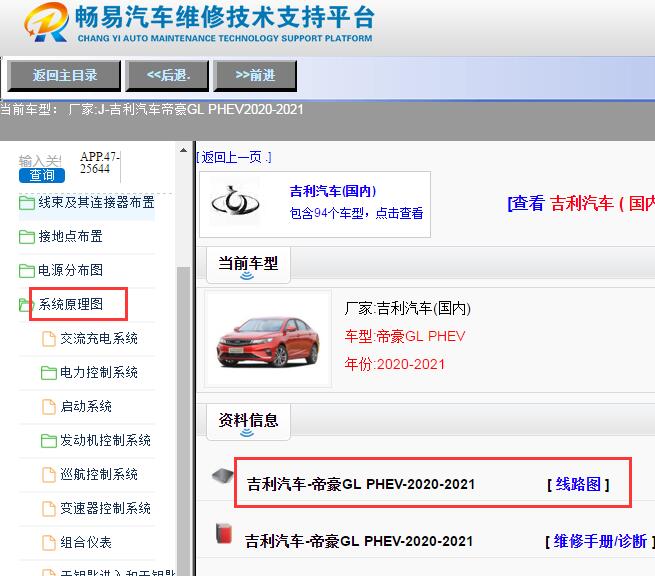The height and width of the screenshot is (576, 655).
Task: Open the 巡航控制系统 document
Action: click(99, 475)
